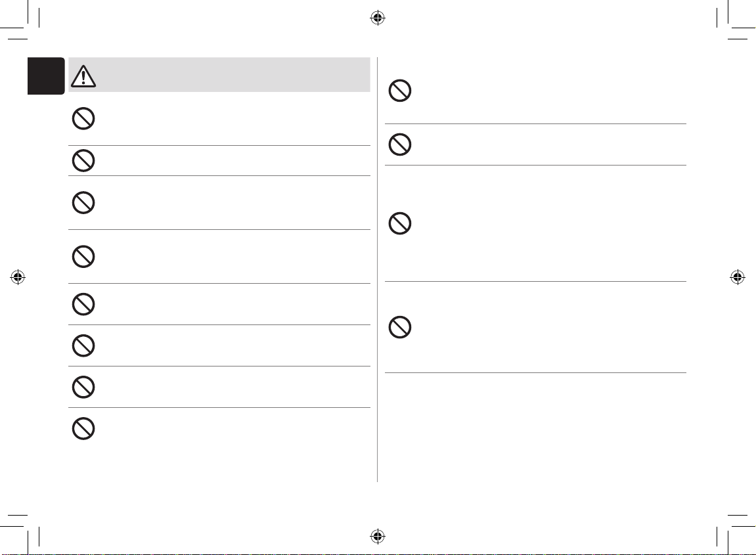Click the first prohibition symbol in the right column
The width and height of the screenshot is (756, 555).
[399, 91]
